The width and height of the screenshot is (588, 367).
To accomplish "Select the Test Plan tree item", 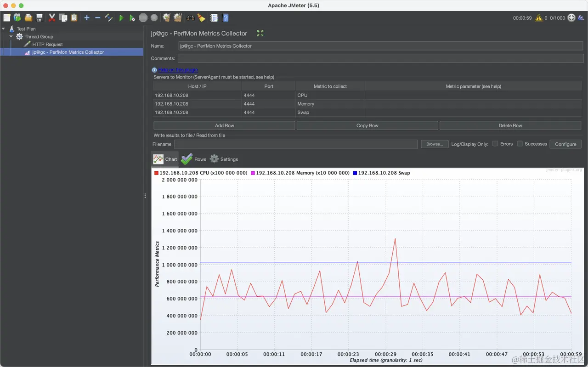I will click(26, 28).
